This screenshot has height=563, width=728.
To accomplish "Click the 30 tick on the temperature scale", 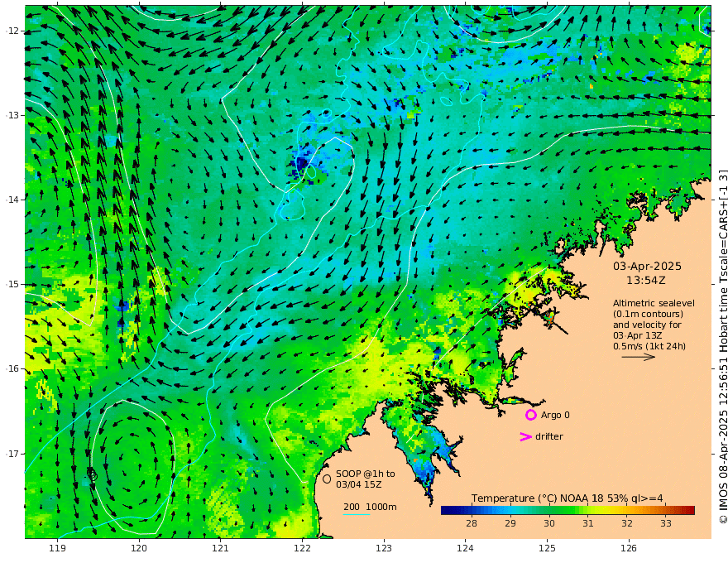I will 549,523.
